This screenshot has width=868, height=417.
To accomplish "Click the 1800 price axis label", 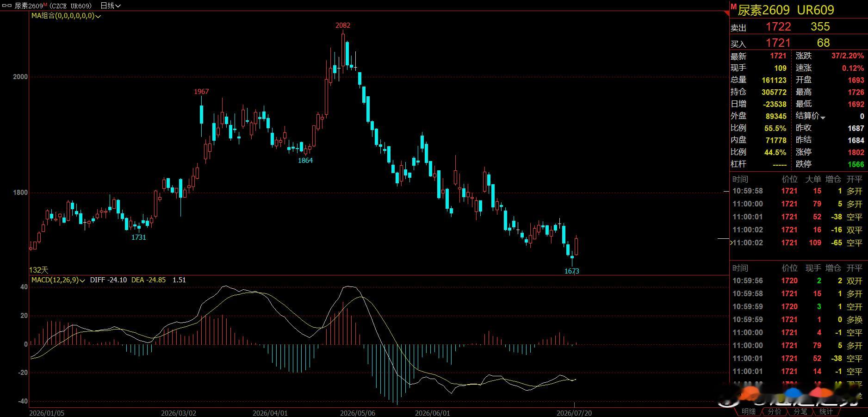I will coord(20,193).
